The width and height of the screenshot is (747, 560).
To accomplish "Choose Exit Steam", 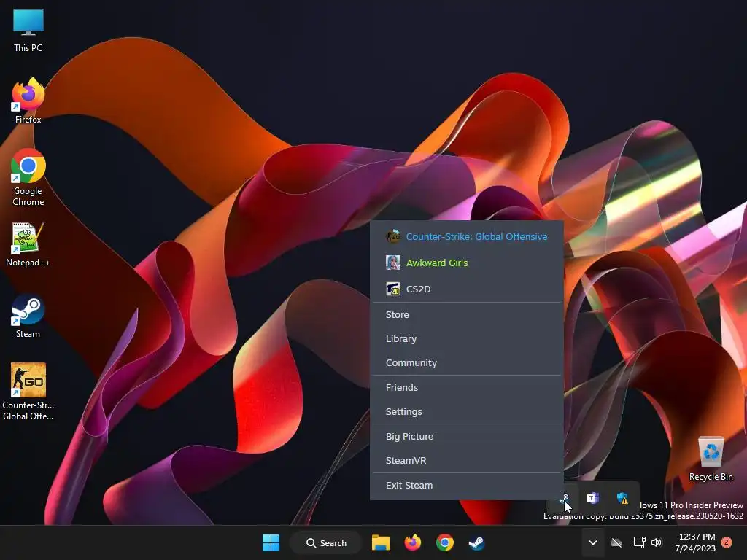I will (x=466, y=485).
